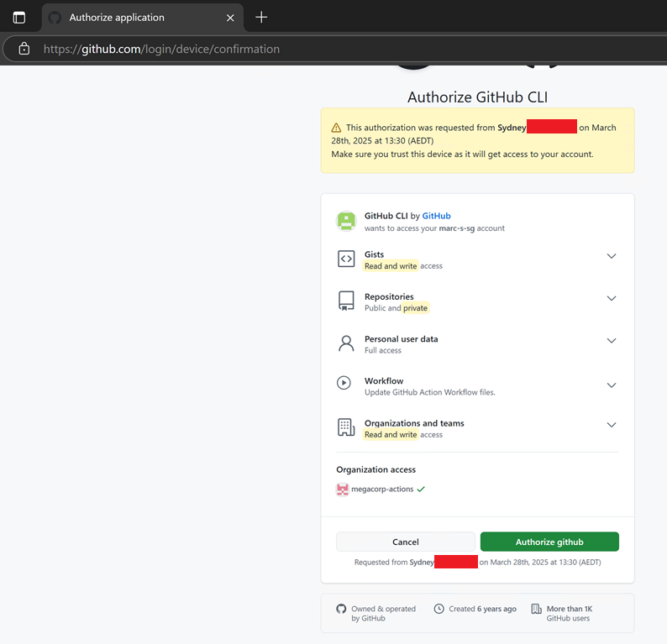This screenshot has height=644, width=667.
Task: Click Owned & operated by GitHub text
Action: coord(383,614)
